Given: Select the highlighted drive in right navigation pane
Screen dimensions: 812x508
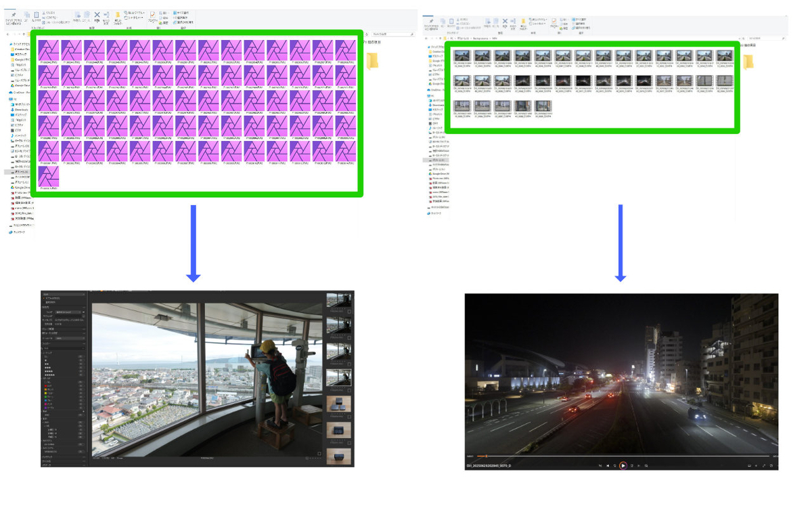Looking at the screenshot, I should coord(436,160).
